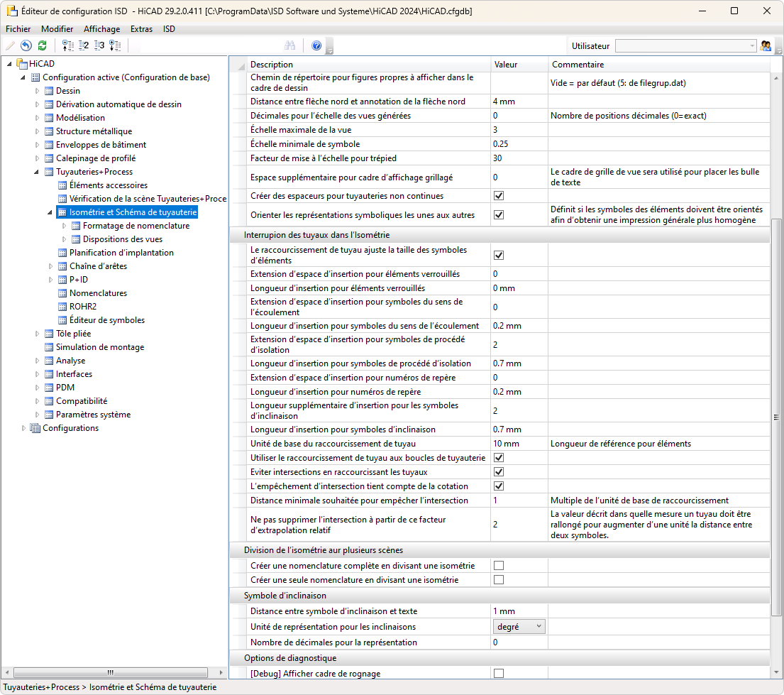Open the blue help question mark icon
This screenshot has width=784, height=695.
pos(316,45)
